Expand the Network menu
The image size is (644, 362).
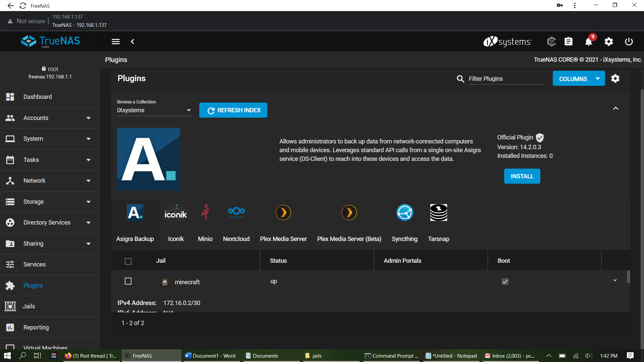[x=50, y=181]
